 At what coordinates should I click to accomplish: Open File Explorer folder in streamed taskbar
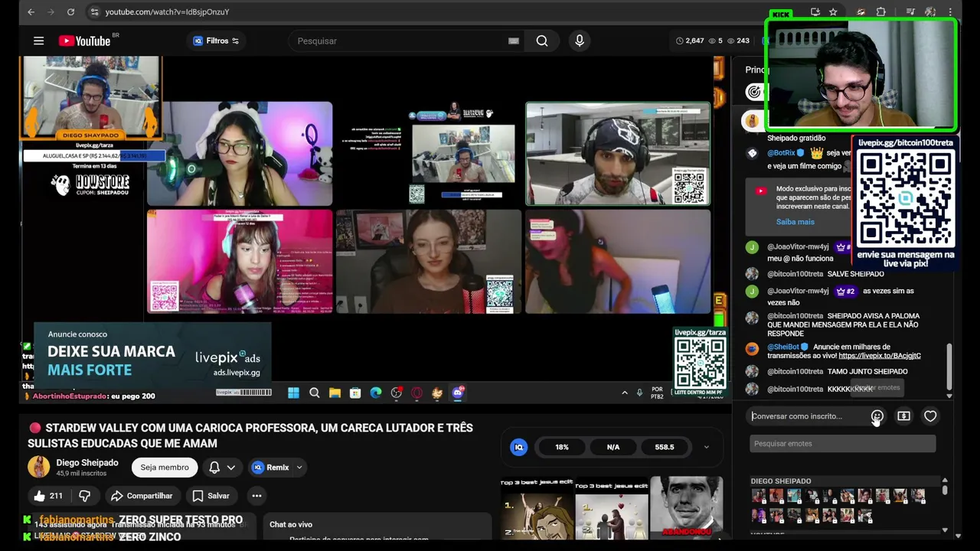pos(335,393)
